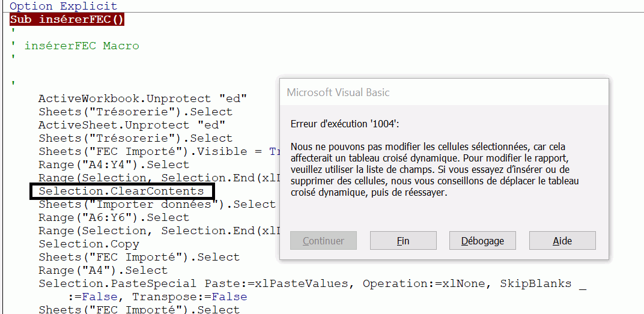This screenshot has width=644, height=314.
Task: Click the ActiveSheet.Unprotect "ed" line
Action: (132, 125)
